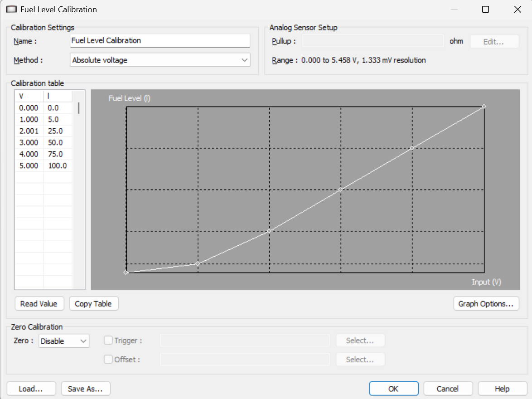Select the 2.001 voltage cell in table
Image resolution: width=532 pixels, height=399 pixels.
[29, 131]
